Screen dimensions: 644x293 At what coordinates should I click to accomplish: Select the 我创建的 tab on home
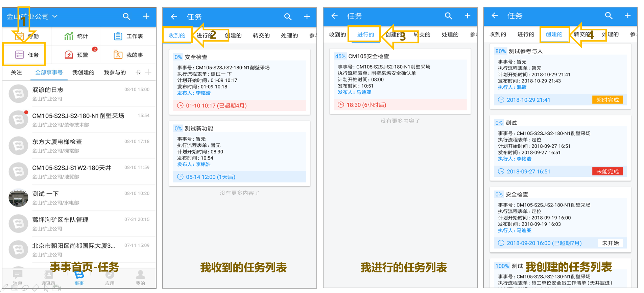click(83, 72)
